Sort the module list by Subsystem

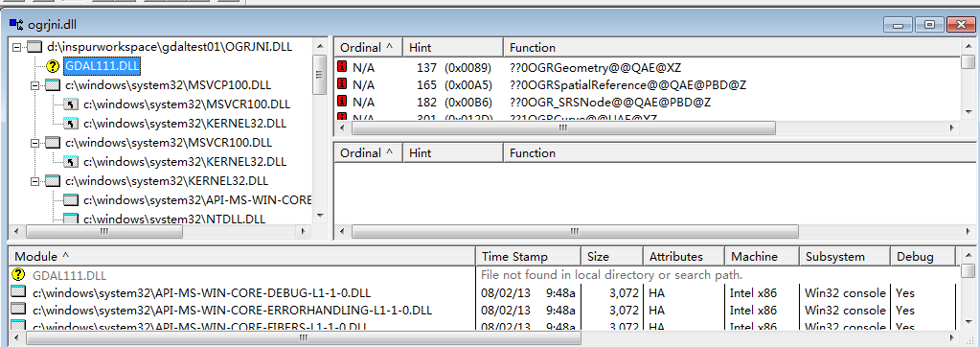pyautogui.click(x=844, y=256)
